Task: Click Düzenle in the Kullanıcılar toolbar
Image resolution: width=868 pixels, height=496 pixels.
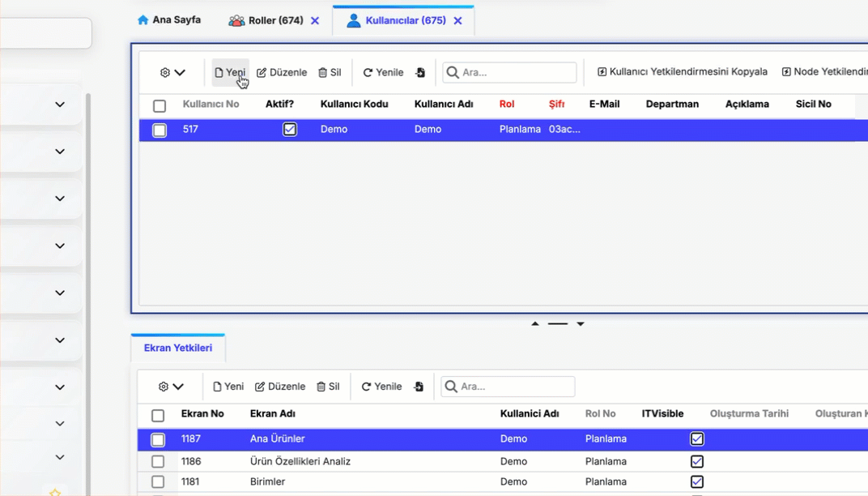Action: pyautogui.click(x=282, y=73)
